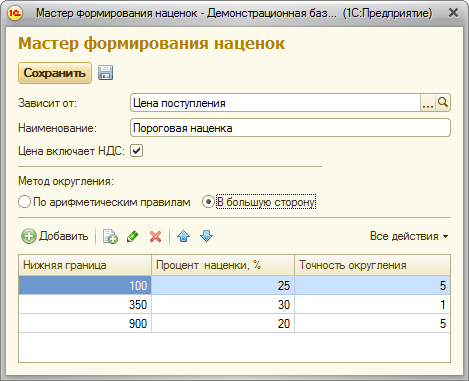Screen dimensions: 469x381
Task: Delete row with the red cross icon
Action: pos(155,236)
